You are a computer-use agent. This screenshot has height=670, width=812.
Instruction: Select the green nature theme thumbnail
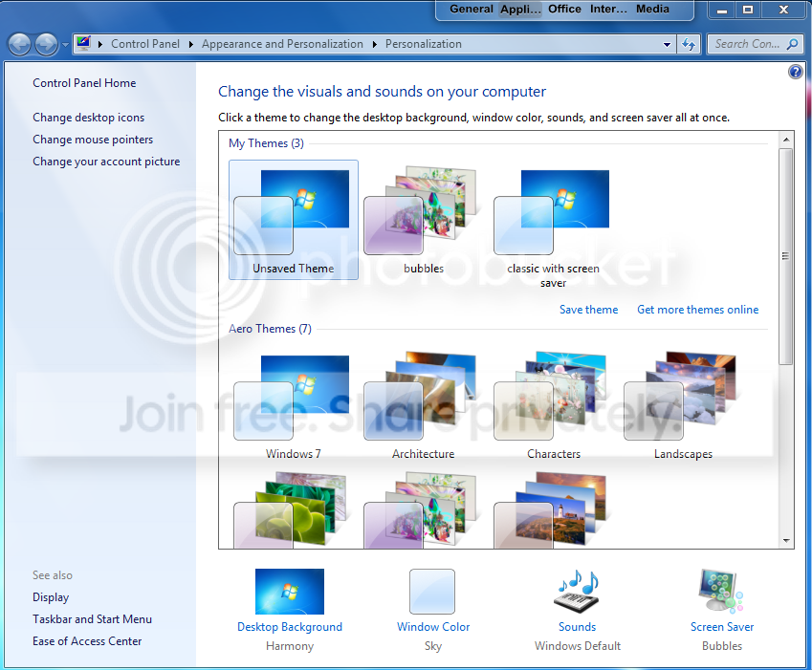tap(293, 509)
